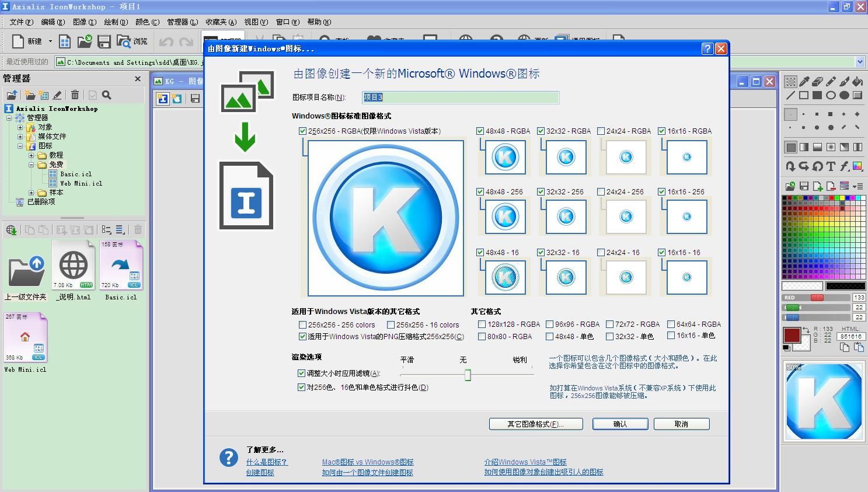Choose the pencil tool
This screenshot has height=492, width=868.
point(831,82)
